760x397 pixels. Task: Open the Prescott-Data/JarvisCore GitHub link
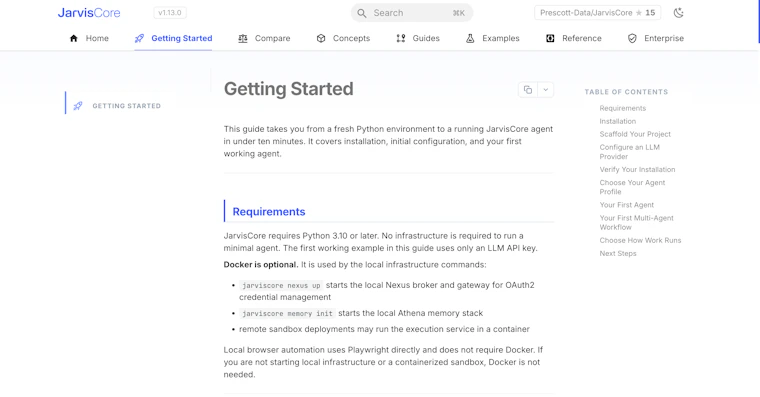tap(597, 13)
